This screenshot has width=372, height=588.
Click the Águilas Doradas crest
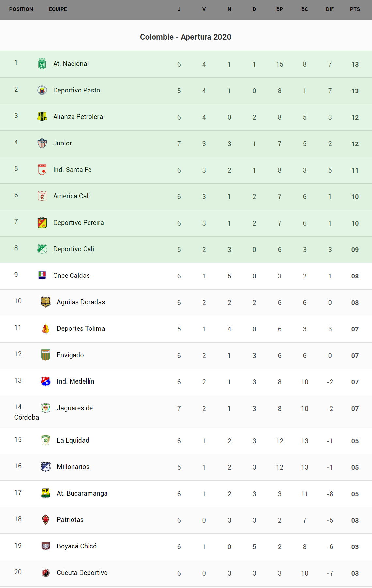point(45,302)
